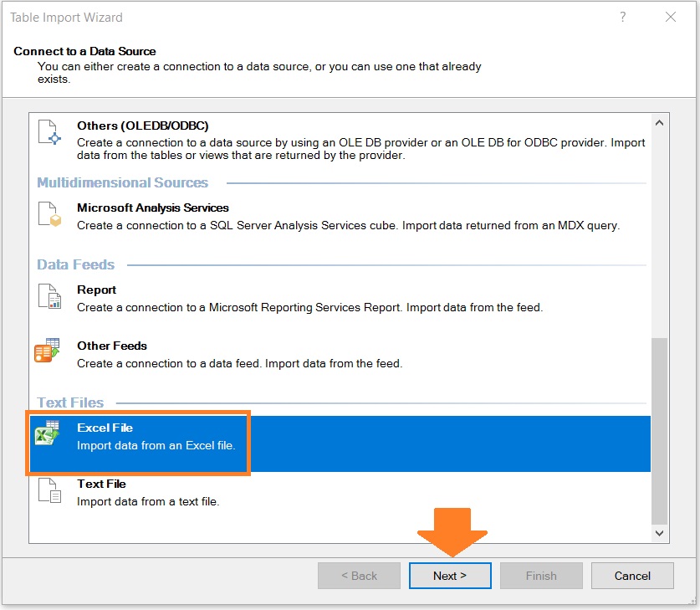Click the Text Files section heading

click(70, 402)
